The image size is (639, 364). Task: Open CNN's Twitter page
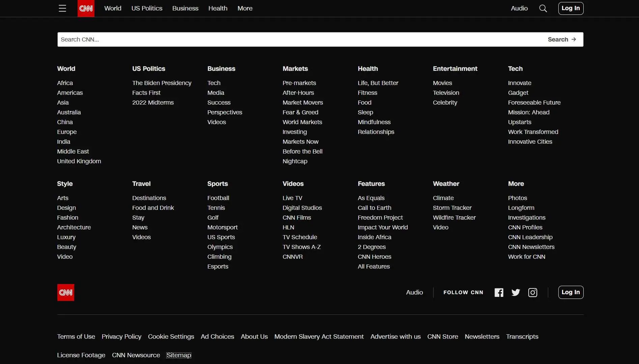click(516, 292)
